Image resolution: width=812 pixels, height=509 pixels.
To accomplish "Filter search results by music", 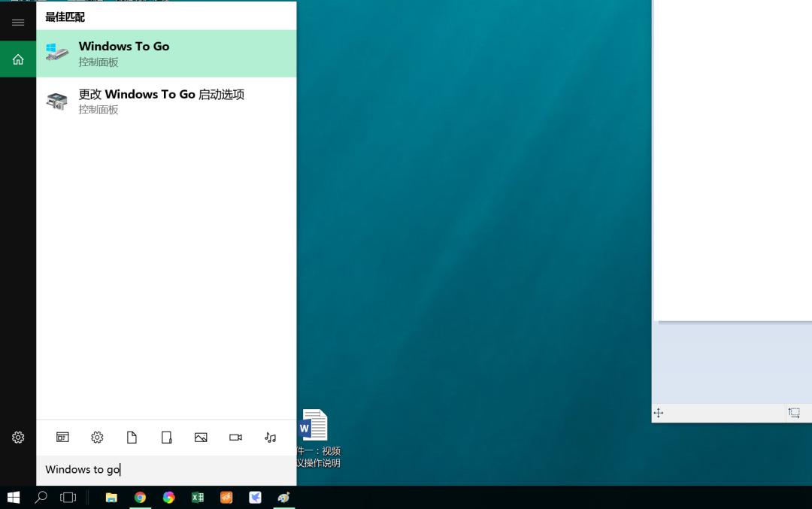I will [x=270, y=438].
